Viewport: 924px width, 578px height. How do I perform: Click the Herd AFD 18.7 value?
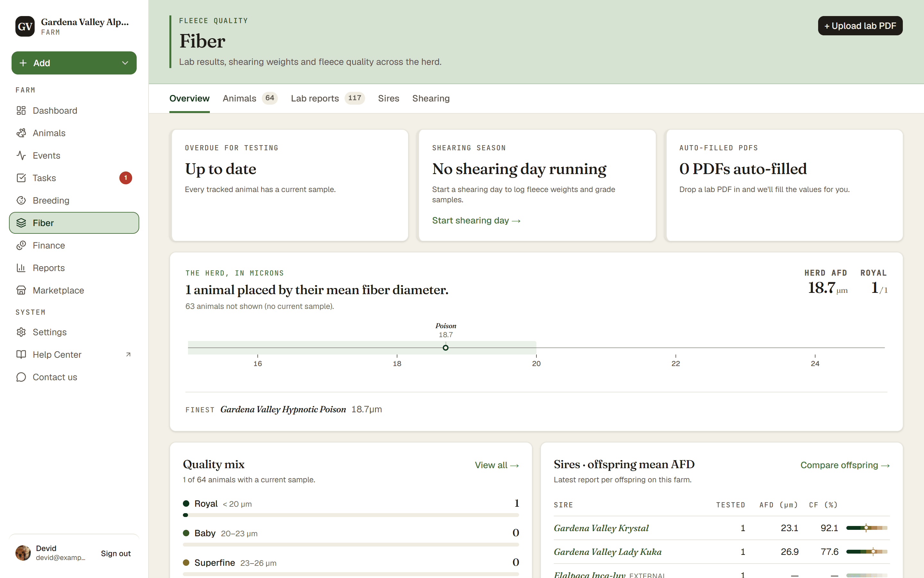click(827, 288)
